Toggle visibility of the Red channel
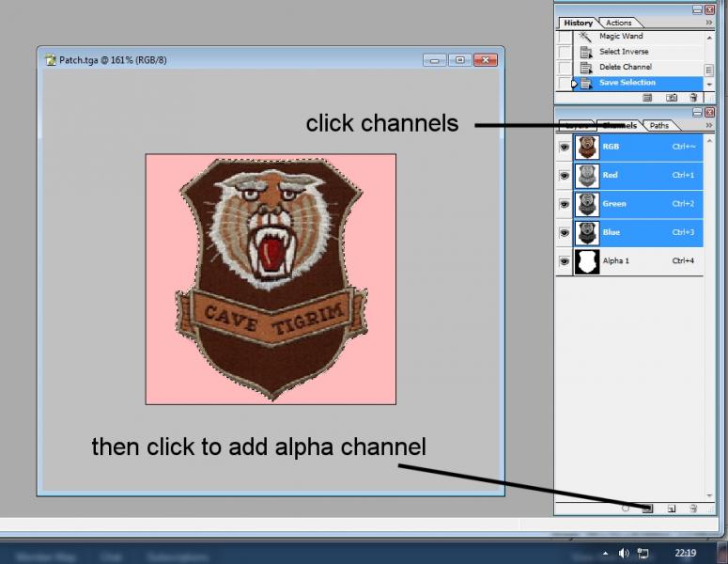The height and width of the screenshot is (564, 728). [565, 176]
